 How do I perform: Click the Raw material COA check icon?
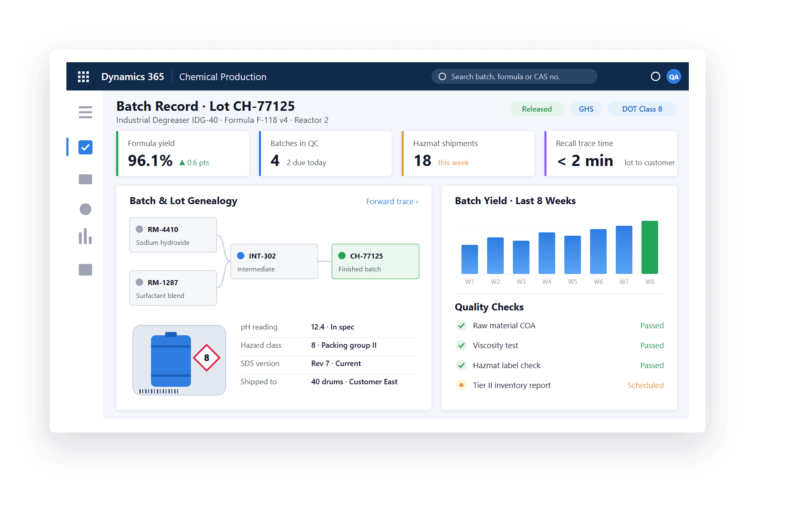click(x=461, y=325)
